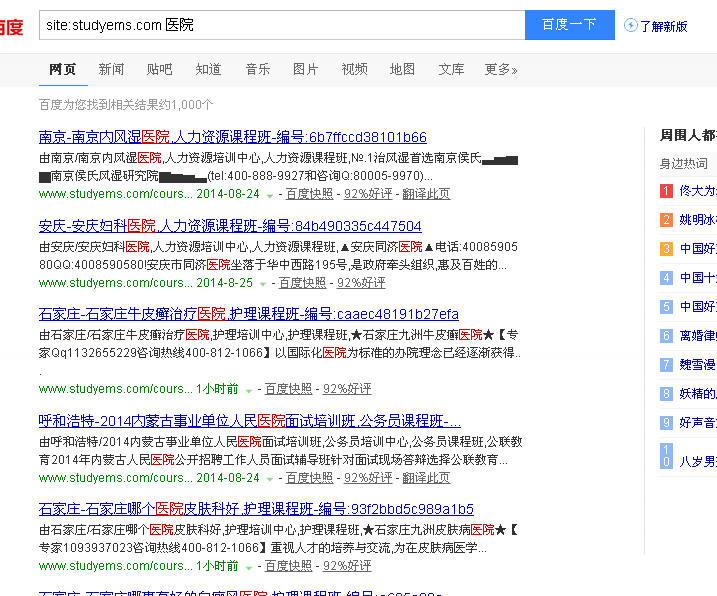The height and width of the screenshot is (596, 717).
Task: Open hot word 6 离婚律
Action: click(x=698, y=336)
